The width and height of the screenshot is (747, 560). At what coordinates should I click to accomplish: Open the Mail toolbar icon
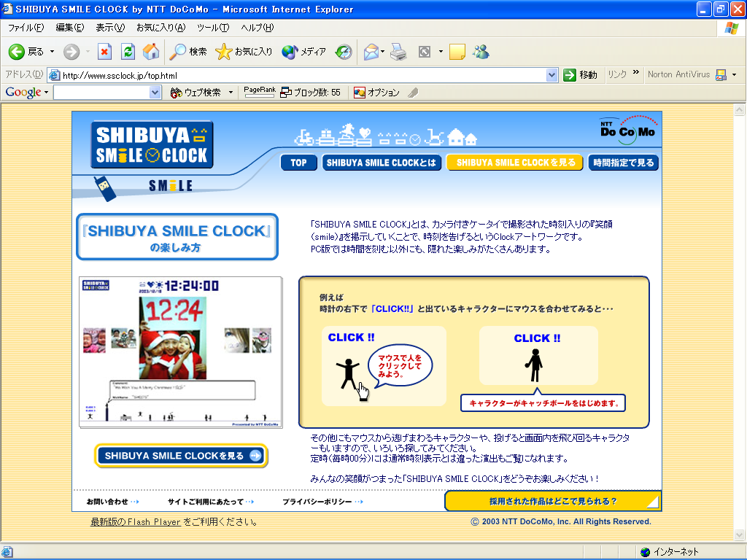(372, 52)
